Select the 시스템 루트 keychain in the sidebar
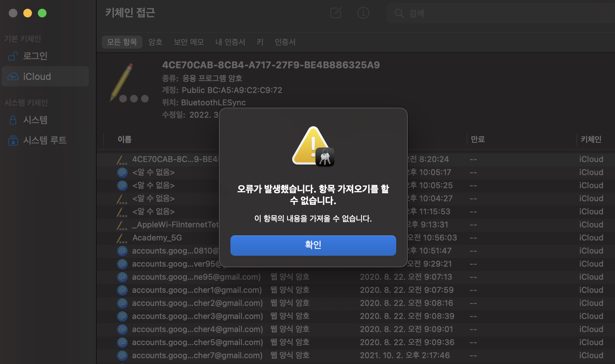Viewport: 615px width, 364px height. click(45, 140)
